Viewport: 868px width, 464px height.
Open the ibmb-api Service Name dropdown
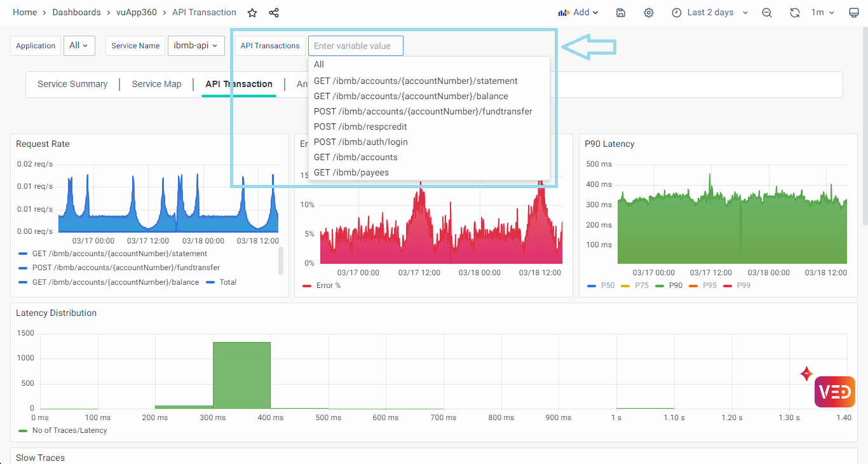(196, 46)
